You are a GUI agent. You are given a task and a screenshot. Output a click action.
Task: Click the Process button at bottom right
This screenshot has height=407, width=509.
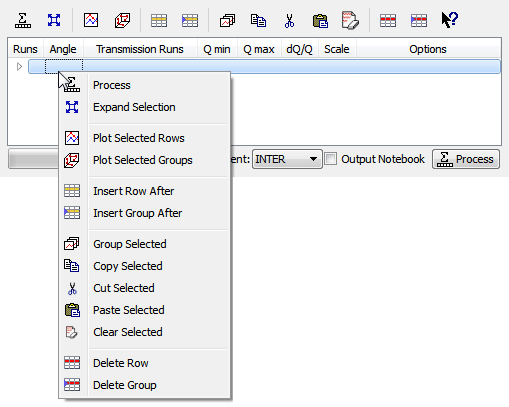click(x=466, y=159)
